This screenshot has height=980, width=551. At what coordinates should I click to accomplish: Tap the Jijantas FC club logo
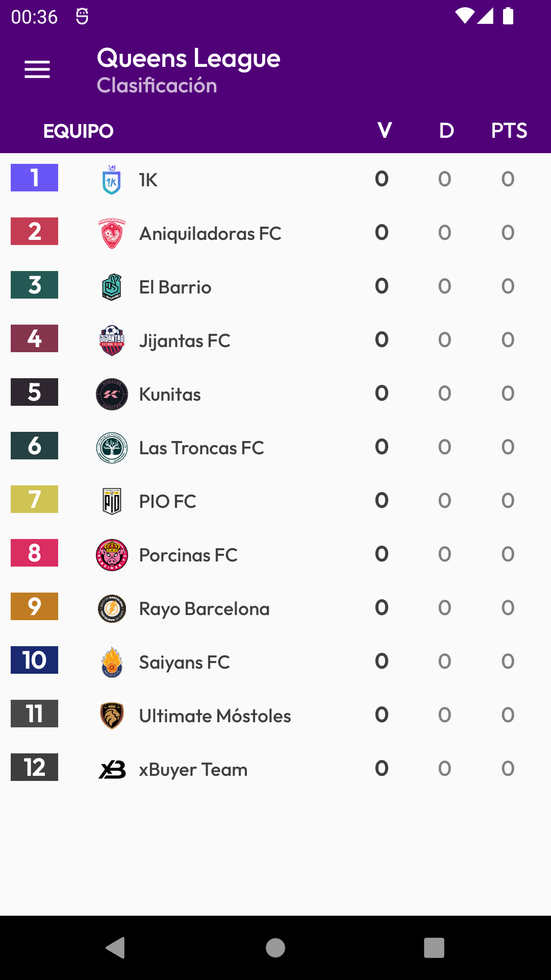pos(112,341)
